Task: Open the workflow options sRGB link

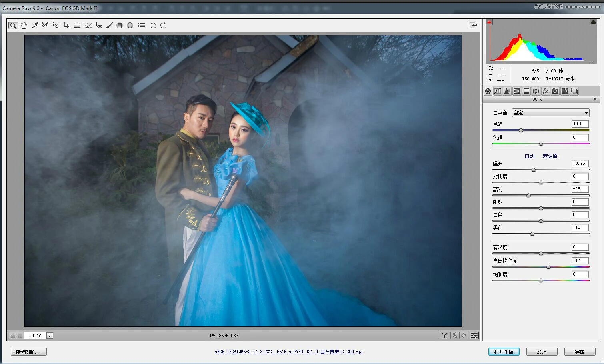Action: tap(289, 352)
